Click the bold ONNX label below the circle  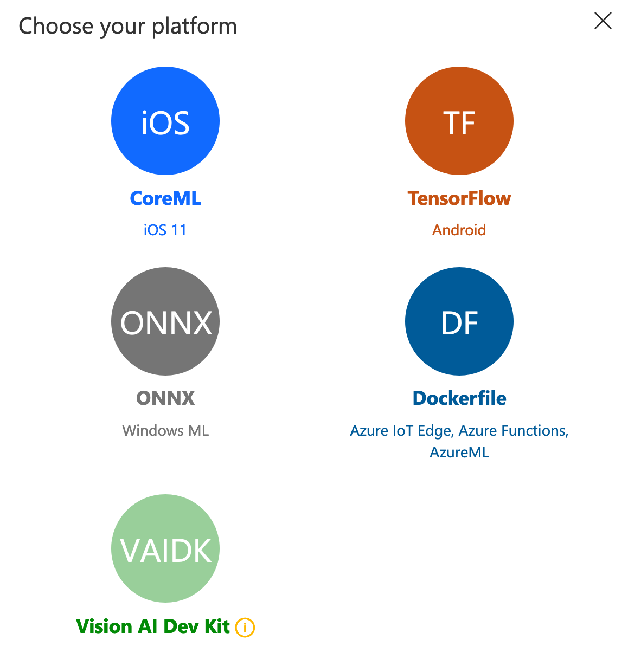pyautogui.click(x=165, y=398)
